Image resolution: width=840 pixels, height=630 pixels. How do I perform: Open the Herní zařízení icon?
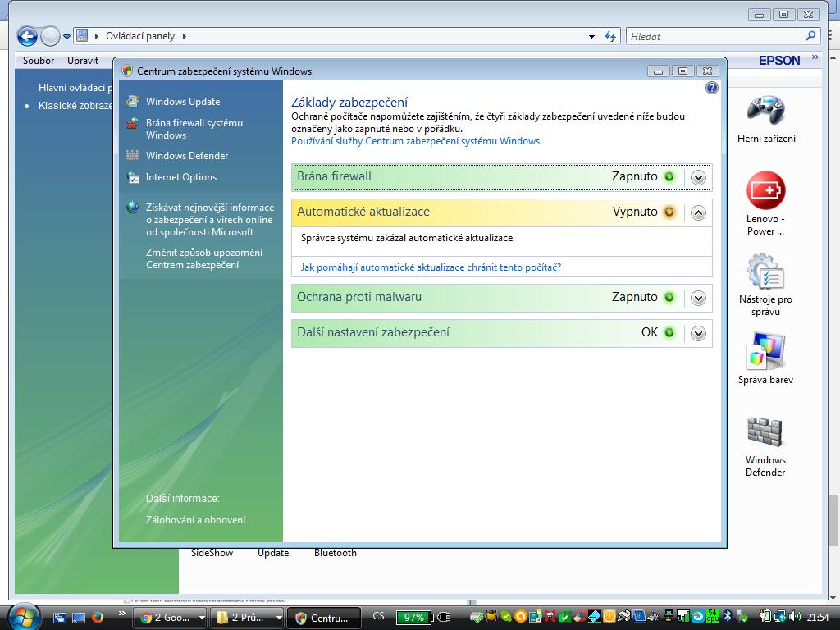[766, 120]
